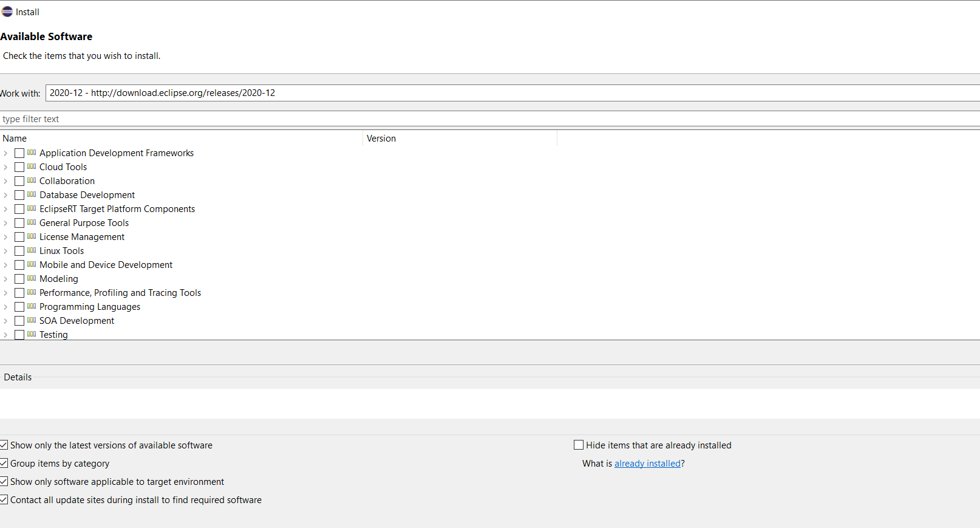This screenshot has width=980, height=528.
Task: Click the Mobile and Device Development icon
Action: [32, 264]
